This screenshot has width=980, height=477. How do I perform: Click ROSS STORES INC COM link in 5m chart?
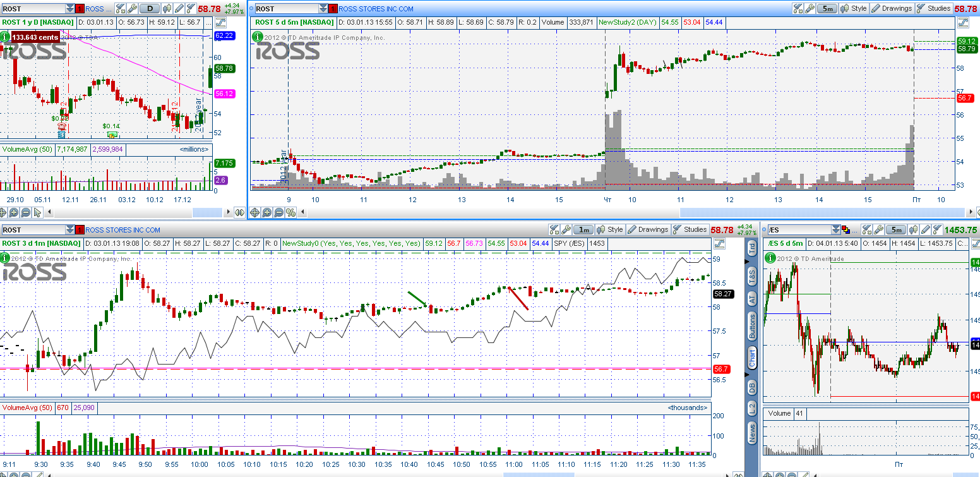click(376, 9)
